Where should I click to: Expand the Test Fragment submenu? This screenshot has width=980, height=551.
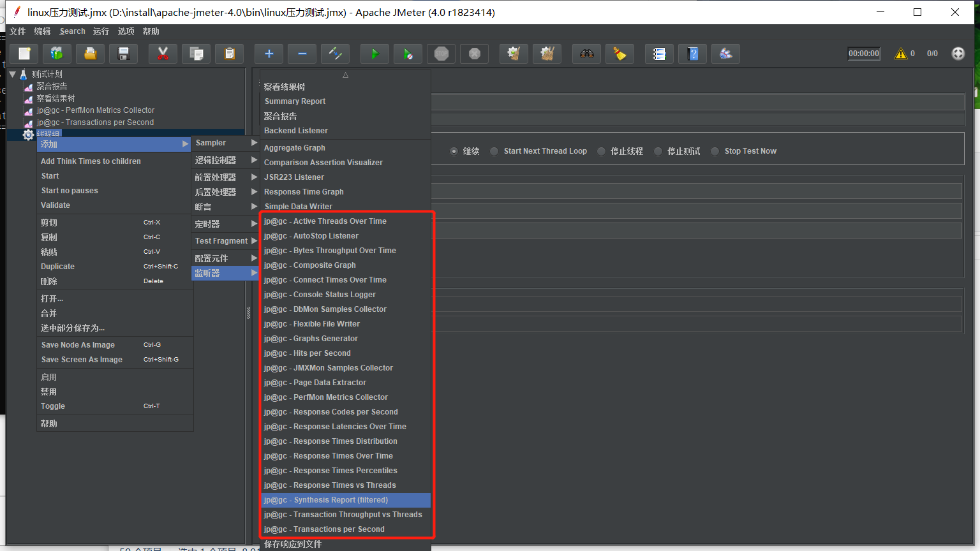(x=225, y=241)
